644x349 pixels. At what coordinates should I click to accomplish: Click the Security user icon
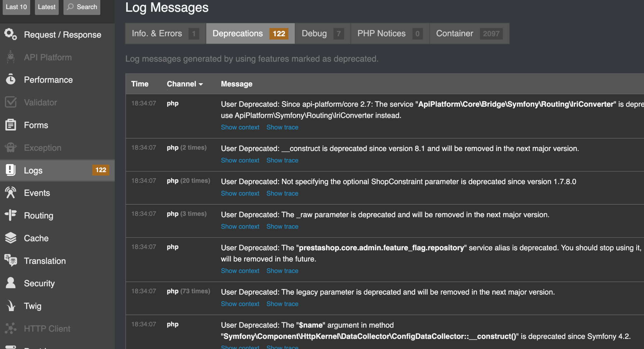click(10, 283)
